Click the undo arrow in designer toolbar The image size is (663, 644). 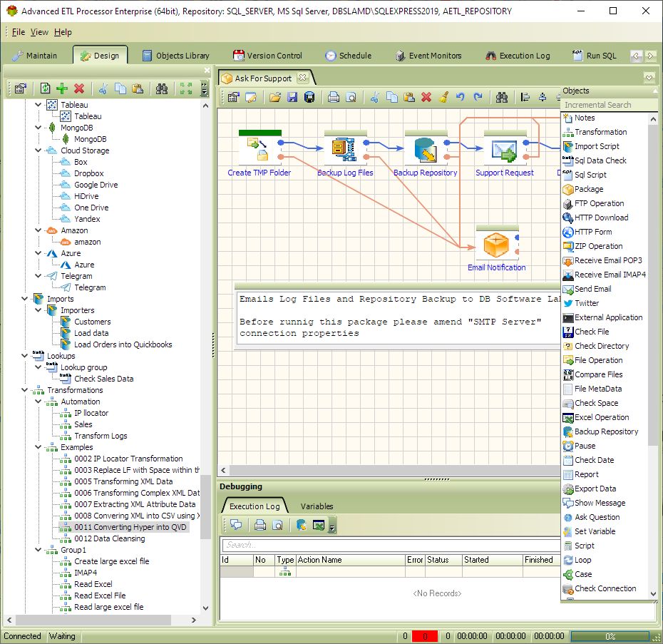[x=461, y=97]
